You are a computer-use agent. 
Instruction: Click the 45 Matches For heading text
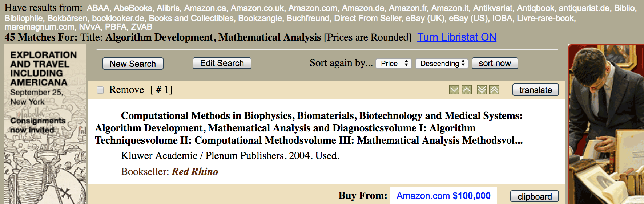[x=41, y=37]
